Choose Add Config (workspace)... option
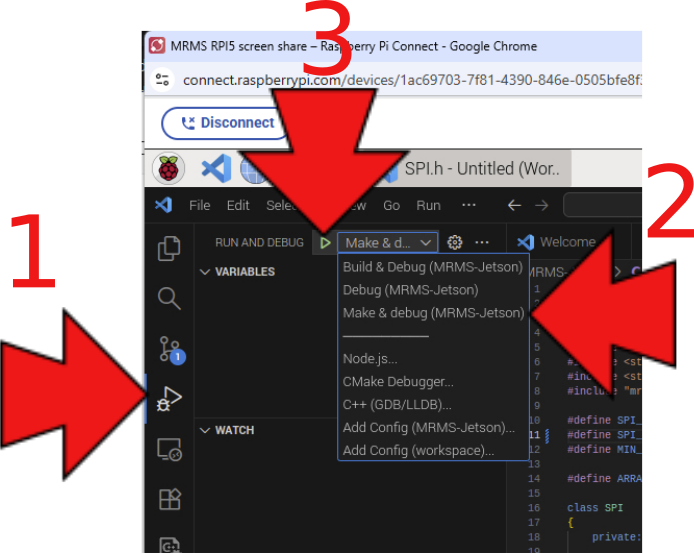The width and height of the screenshot is (694, 553). click(x=418, y=450)
